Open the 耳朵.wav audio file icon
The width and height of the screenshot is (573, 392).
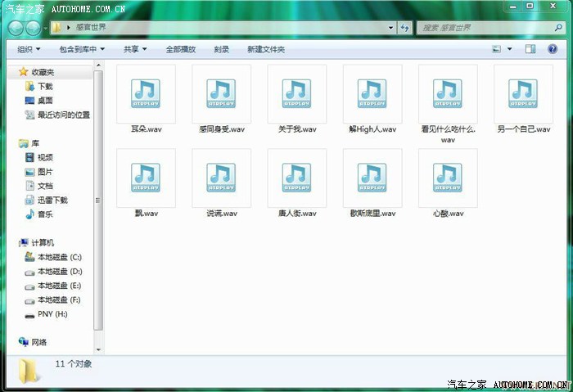146,94
